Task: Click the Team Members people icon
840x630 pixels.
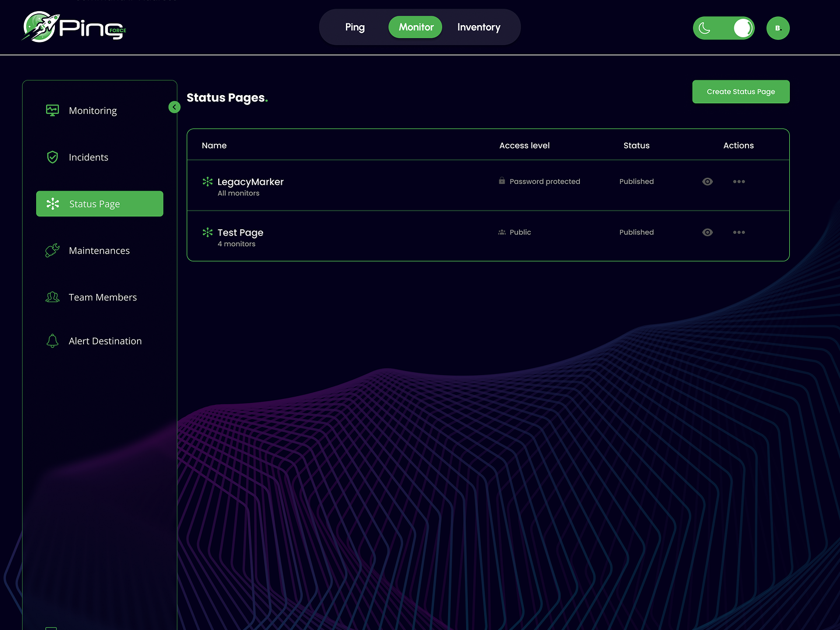Action: 52,297
